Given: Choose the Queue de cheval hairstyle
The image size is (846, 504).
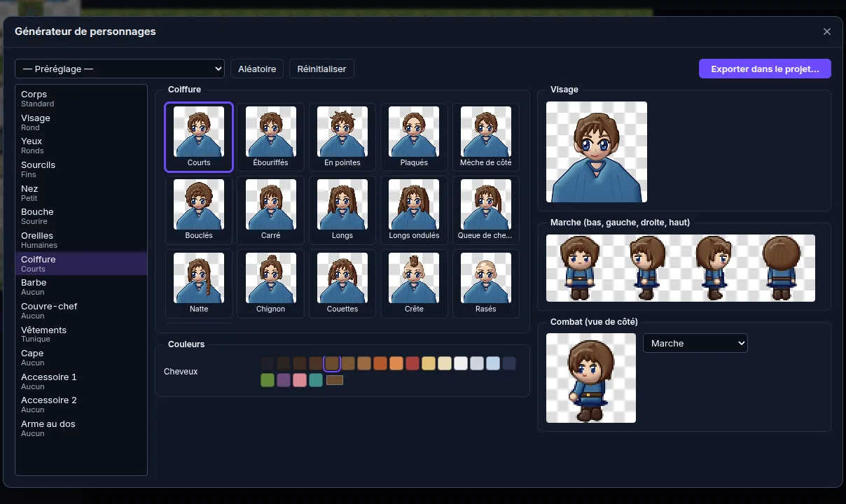Looking at the screenshot, I should [x=486, y=210].
